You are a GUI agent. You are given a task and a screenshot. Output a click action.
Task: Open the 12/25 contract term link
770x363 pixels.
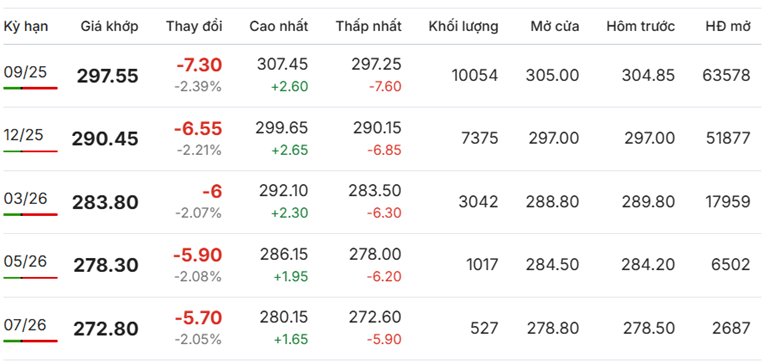[x=25, y=135]
